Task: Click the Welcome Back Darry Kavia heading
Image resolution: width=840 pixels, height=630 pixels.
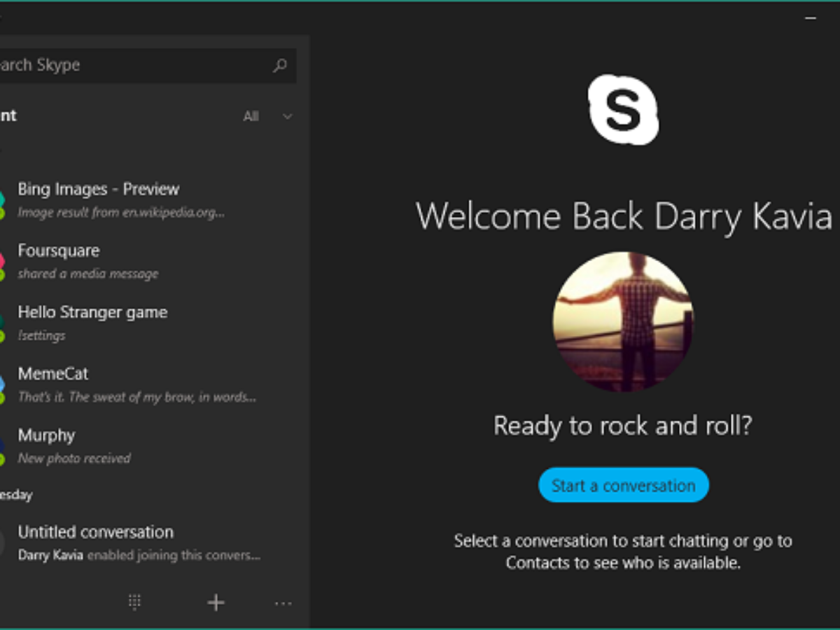Action: click(624, 216)
